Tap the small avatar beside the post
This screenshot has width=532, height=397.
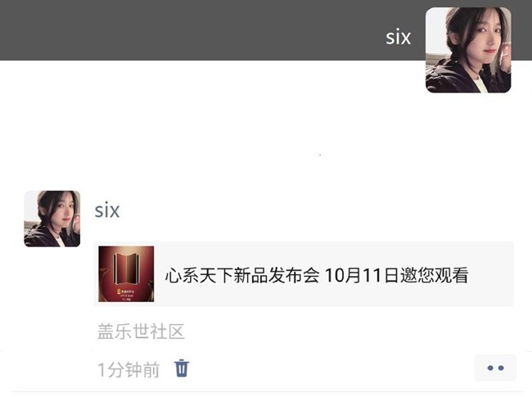tap(52, 219)
